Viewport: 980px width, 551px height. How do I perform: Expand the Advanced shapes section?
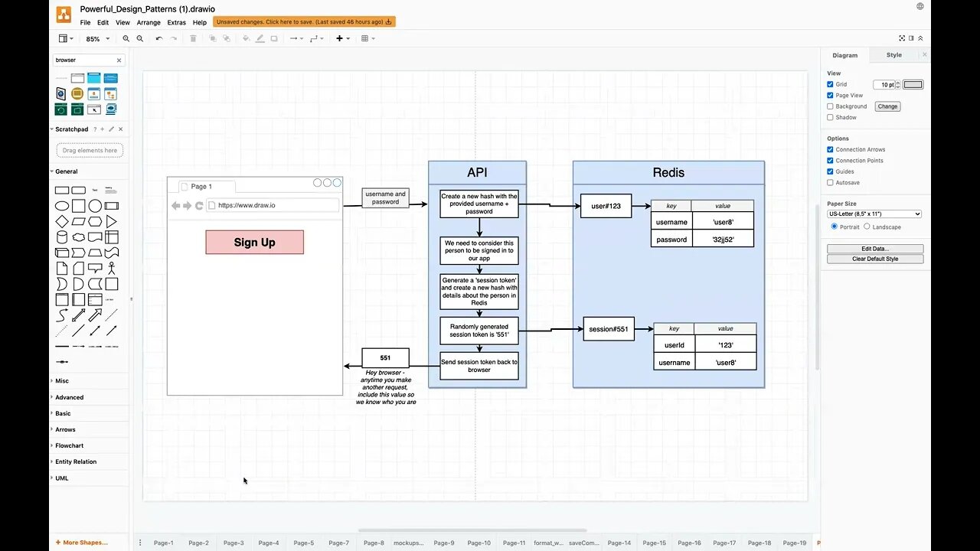tap(69, 397)
